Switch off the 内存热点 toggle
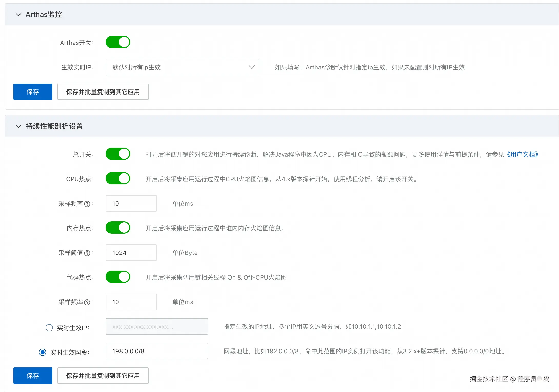Screen dimensions: 559x392 pos(118,228)
